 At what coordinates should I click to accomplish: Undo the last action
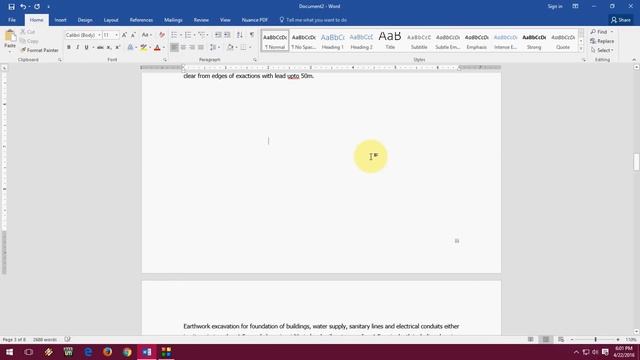23,7
